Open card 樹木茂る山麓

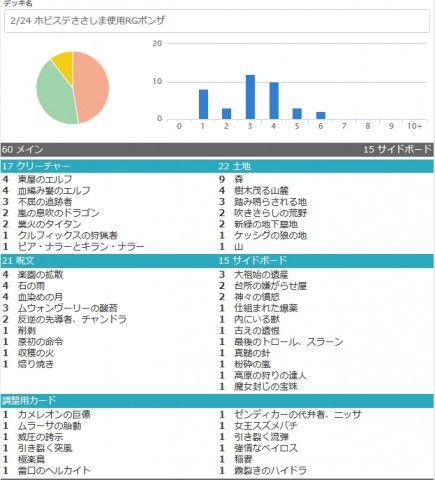261,191
